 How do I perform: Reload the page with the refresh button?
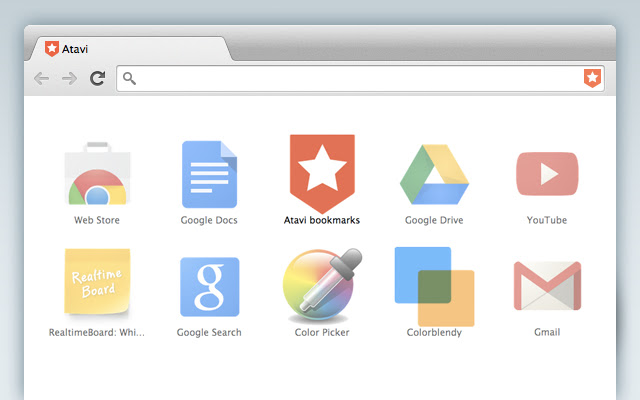[98, 78]
